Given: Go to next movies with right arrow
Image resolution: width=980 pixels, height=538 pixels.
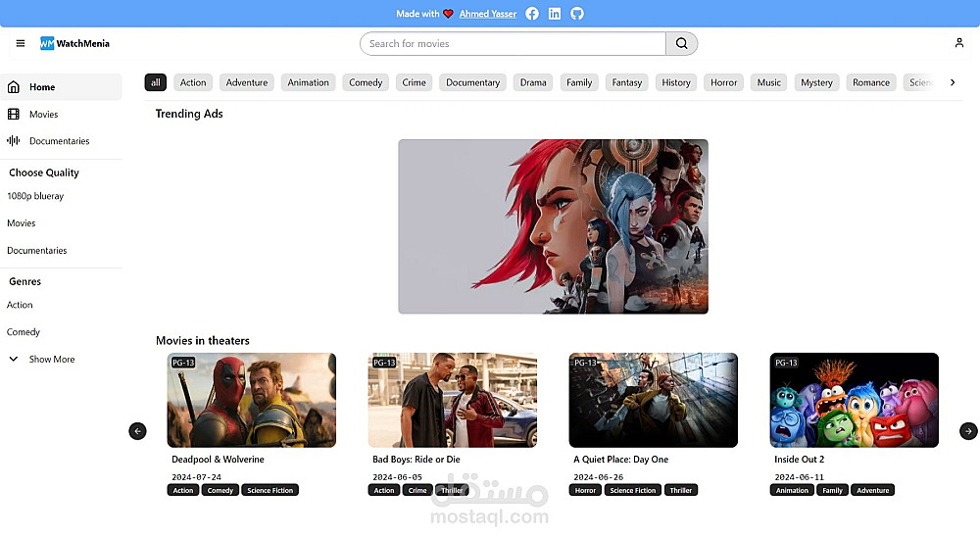Looking at the screenshot, I should click(x=968, y=431).
